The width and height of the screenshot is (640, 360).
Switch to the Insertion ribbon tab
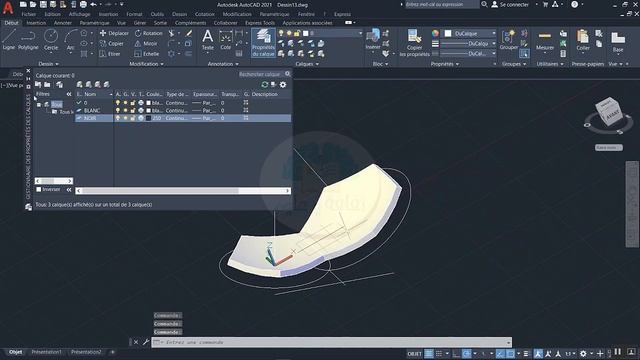coord(36,23)
